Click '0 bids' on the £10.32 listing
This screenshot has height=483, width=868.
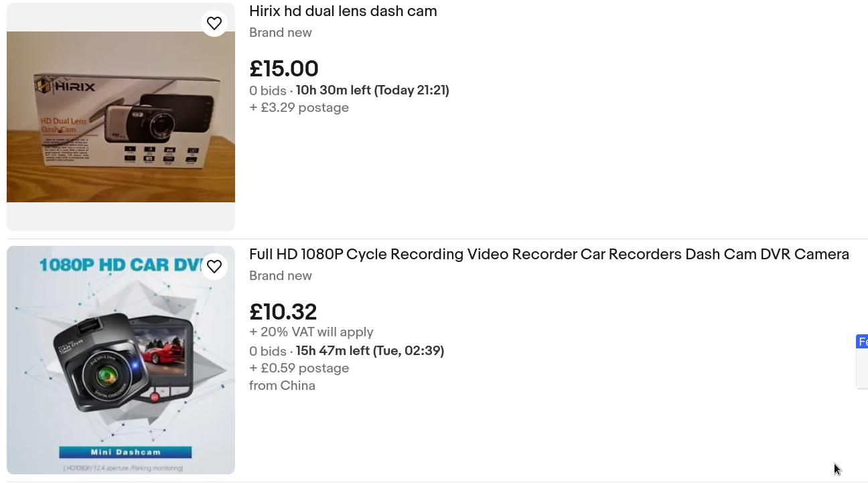267,352
